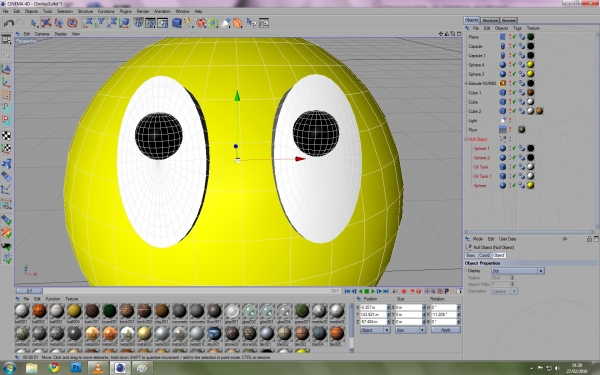
Task: Click the green Stop playback button
Action: click(367, 291)
